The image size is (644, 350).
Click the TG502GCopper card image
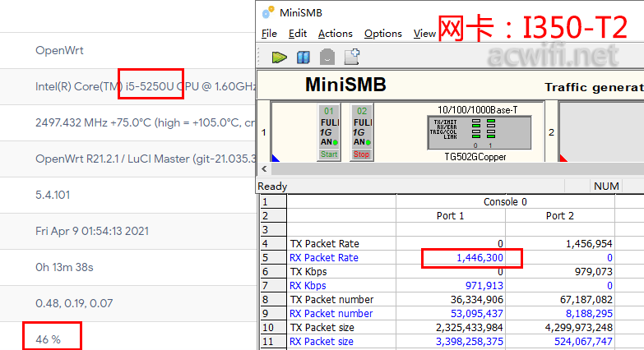point(480,132)
